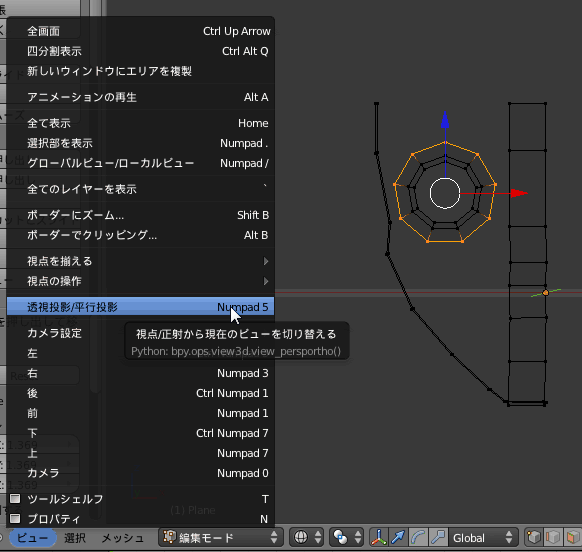
Task: Choose 全画面 menu entry
Action: click(x=141, y=31)
